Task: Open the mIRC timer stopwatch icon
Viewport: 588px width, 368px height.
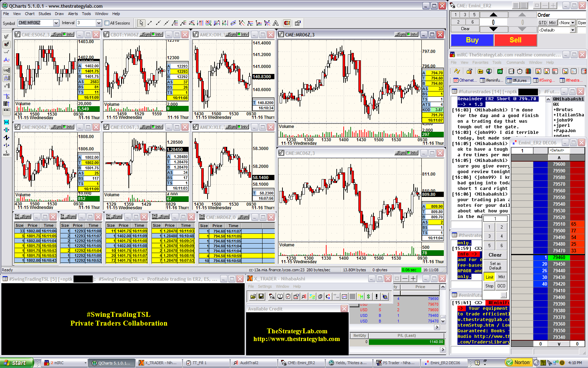Action: [520, 71]
